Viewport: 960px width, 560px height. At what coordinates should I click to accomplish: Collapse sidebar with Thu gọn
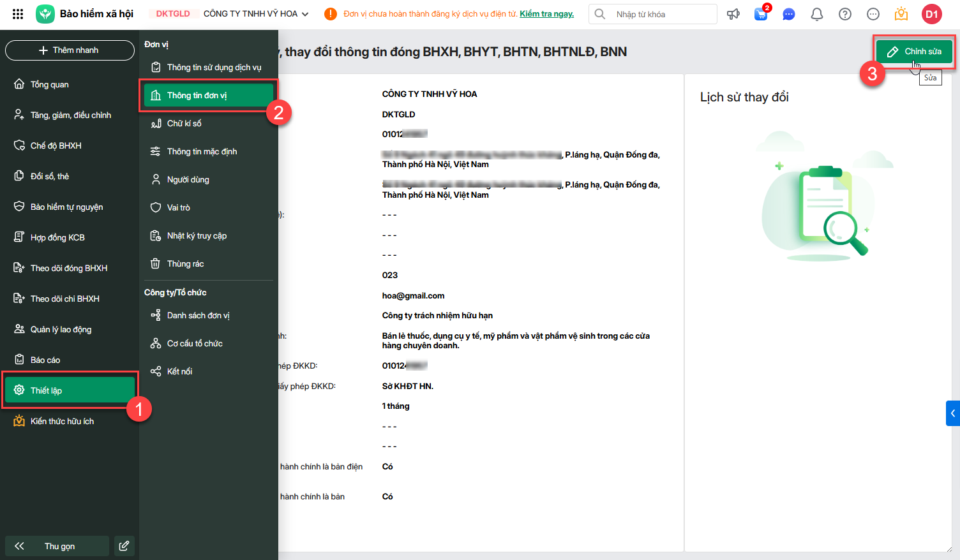(x=57, y=546)
